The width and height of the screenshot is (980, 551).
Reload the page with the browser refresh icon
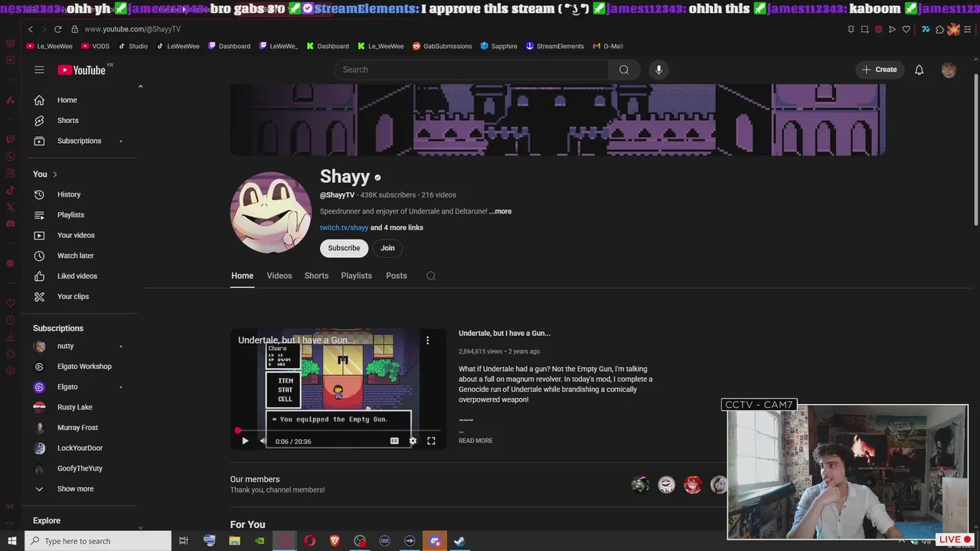[57, 29]
